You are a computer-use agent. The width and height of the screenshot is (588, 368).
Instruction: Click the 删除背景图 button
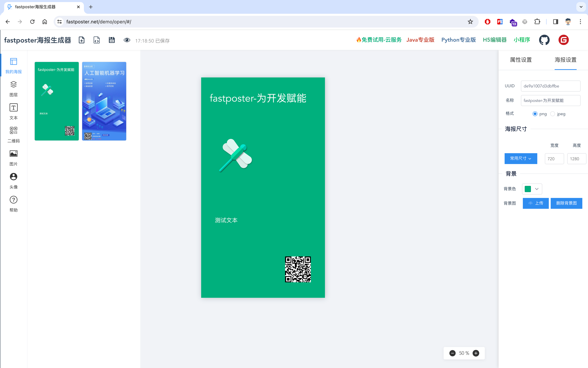566,203
